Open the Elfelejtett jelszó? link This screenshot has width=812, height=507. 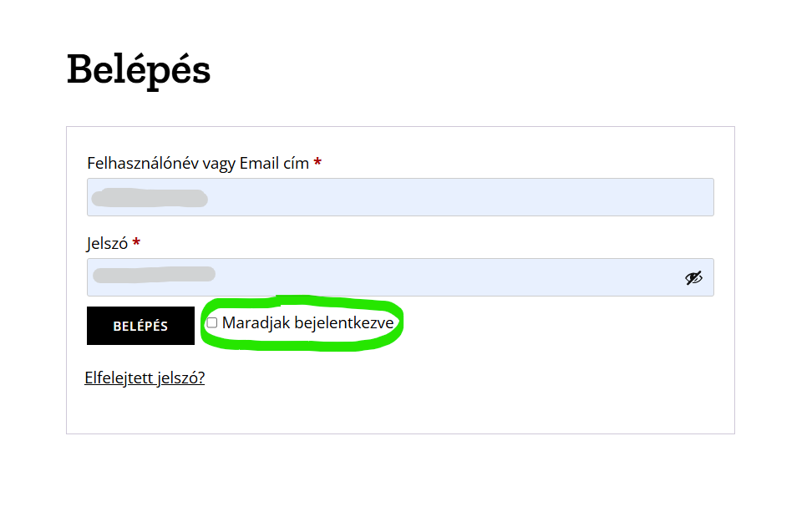pos(145,378)
